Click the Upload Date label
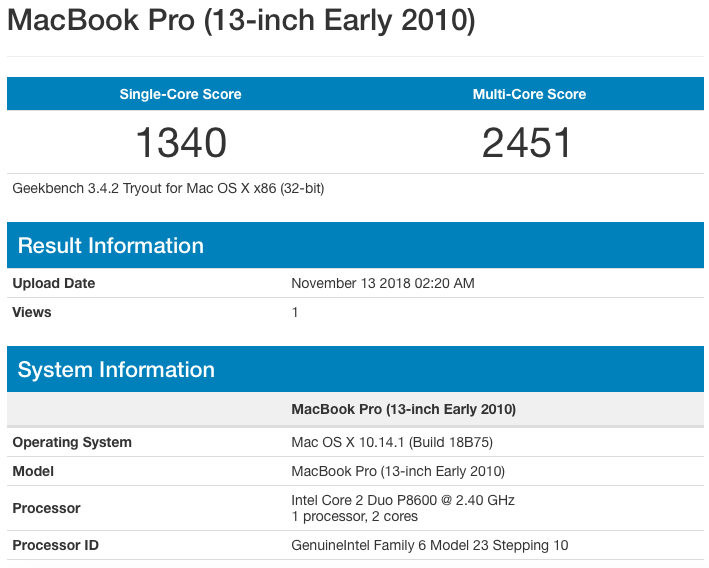This screenshot has width=709, height=568. pos(54,283)
